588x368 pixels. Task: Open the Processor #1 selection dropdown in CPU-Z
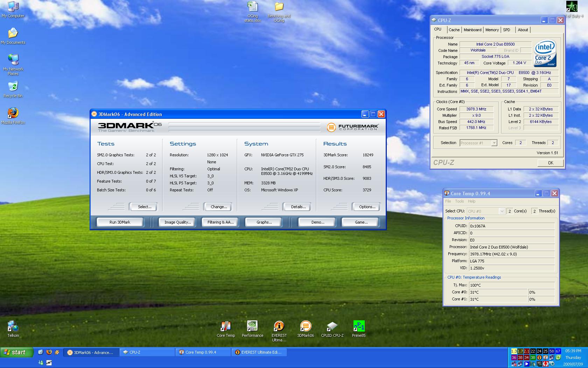click(x=478, y=143)
